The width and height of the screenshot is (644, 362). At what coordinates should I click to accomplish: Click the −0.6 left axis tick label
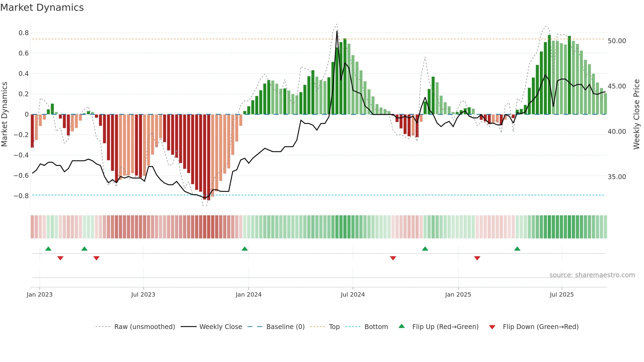coord(21,176)
